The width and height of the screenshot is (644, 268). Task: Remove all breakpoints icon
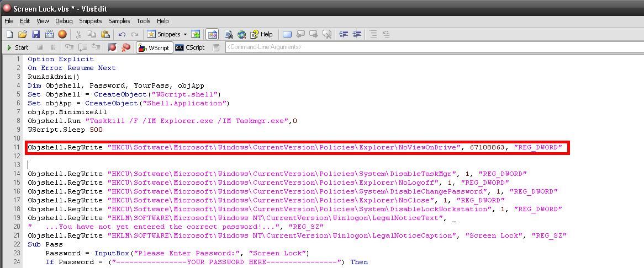[126, 47]
